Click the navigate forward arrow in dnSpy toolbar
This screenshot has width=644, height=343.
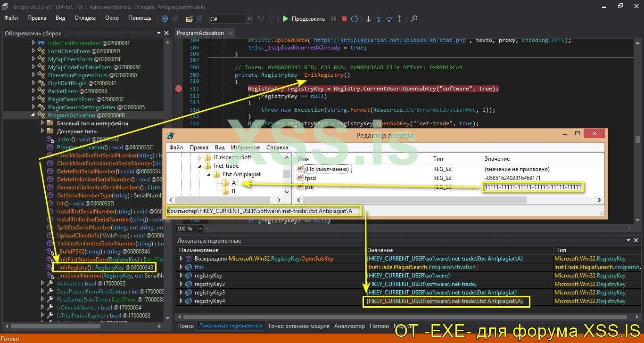point(175,19)
